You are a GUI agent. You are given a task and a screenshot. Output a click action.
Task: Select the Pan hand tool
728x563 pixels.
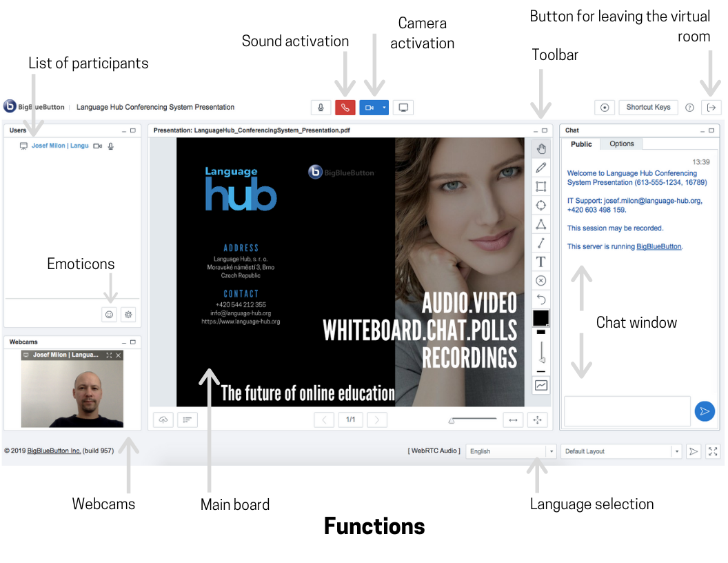click(541, 148)
